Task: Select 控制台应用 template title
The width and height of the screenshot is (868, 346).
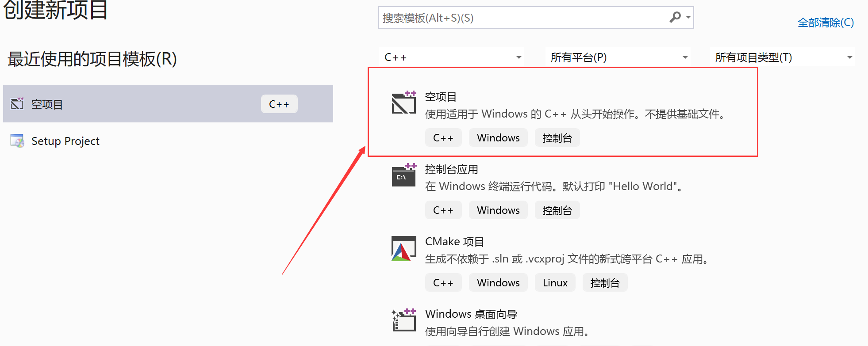Action: 451,169
